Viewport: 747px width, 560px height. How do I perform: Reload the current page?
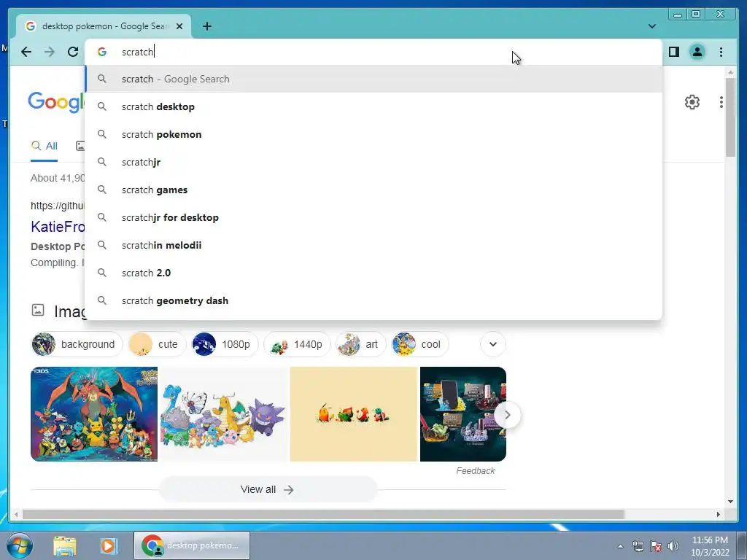click(72, 52)
